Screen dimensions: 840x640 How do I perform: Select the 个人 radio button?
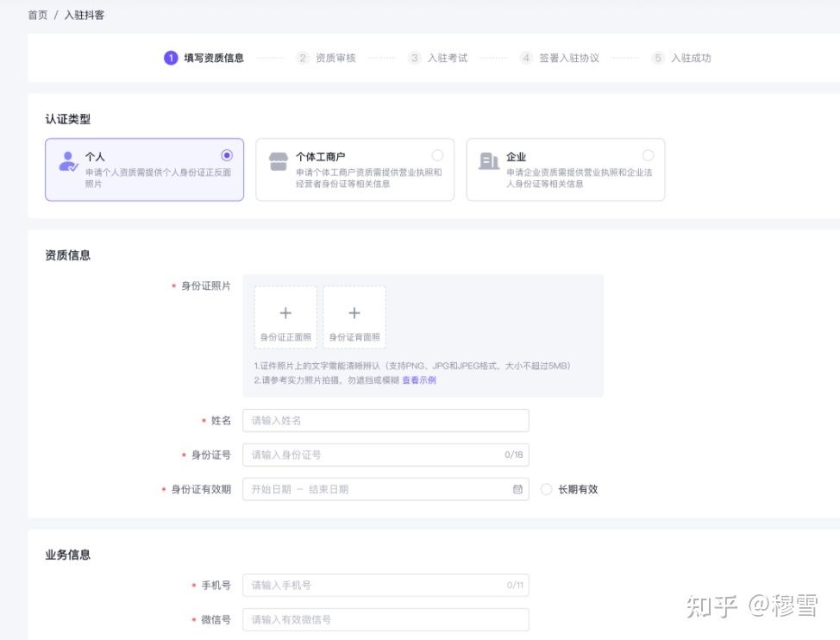pos(227,155)
